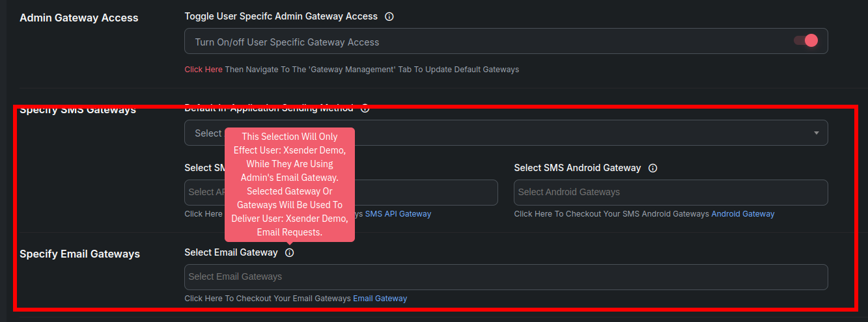The image size is (868, 322).
Task: Click the red tooltip popup about Xsender Demo
Action: (x=290, y=184)
